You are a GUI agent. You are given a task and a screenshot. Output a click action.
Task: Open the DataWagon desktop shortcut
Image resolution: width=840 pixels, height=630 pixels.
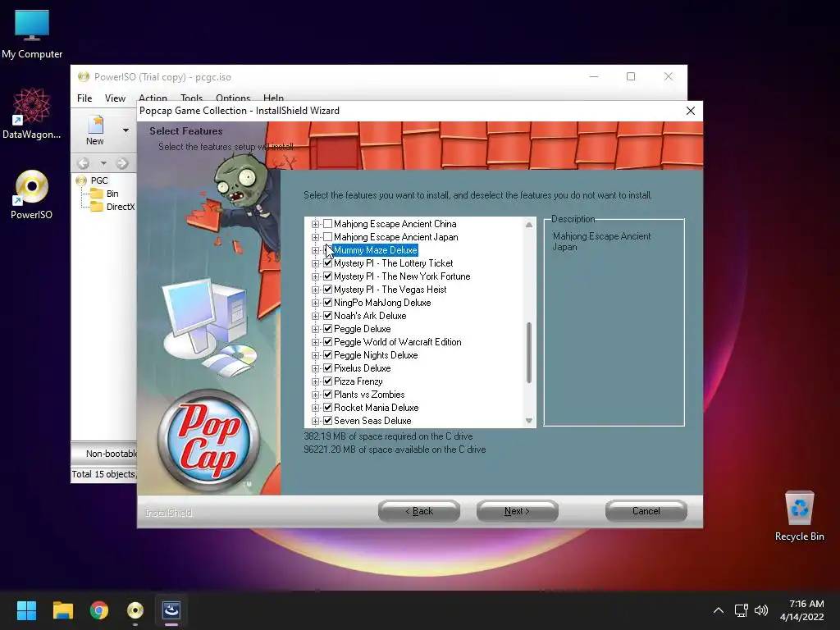click(x=32, y=113)
